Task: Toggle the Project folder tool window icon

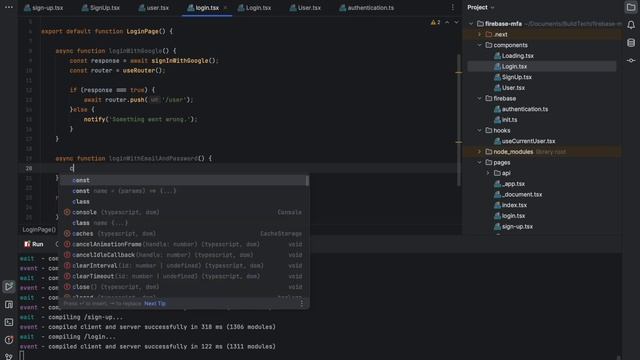Action: tap(631, 7)
